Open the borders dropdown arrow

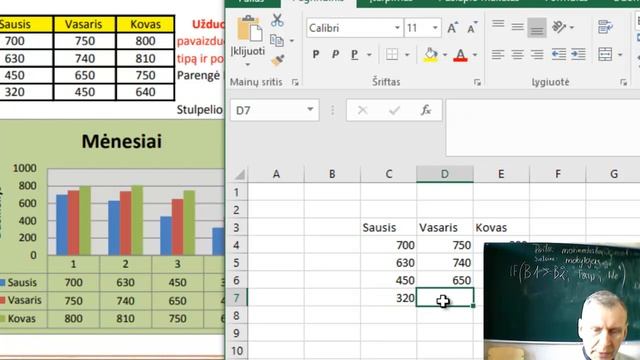click(x=407, y=55)
